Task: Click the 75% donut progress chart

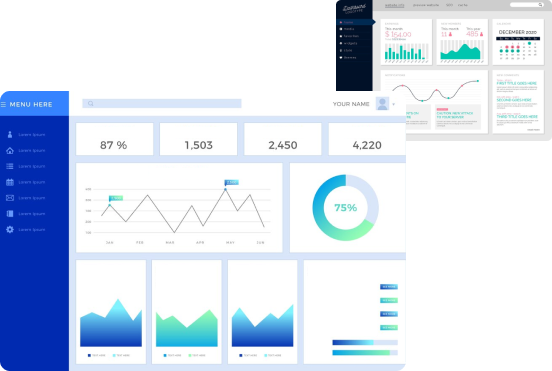Action: pos(346,208)
